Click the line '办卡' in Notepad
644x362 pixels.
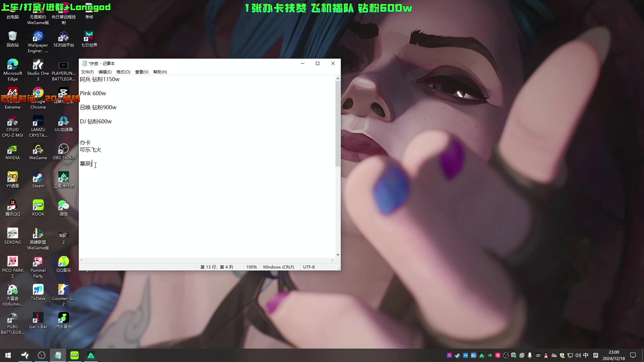click(85, 143)
